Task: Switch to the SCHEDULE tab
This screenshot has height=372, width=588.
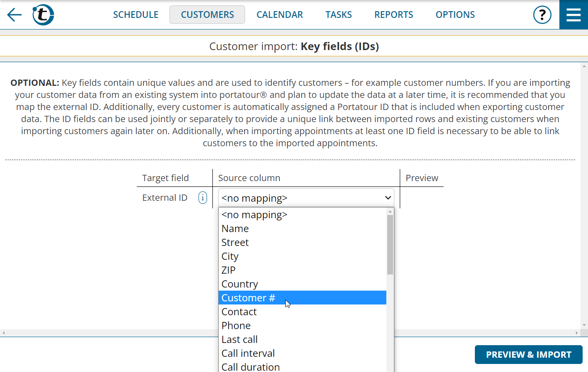Action: [135, 14]
